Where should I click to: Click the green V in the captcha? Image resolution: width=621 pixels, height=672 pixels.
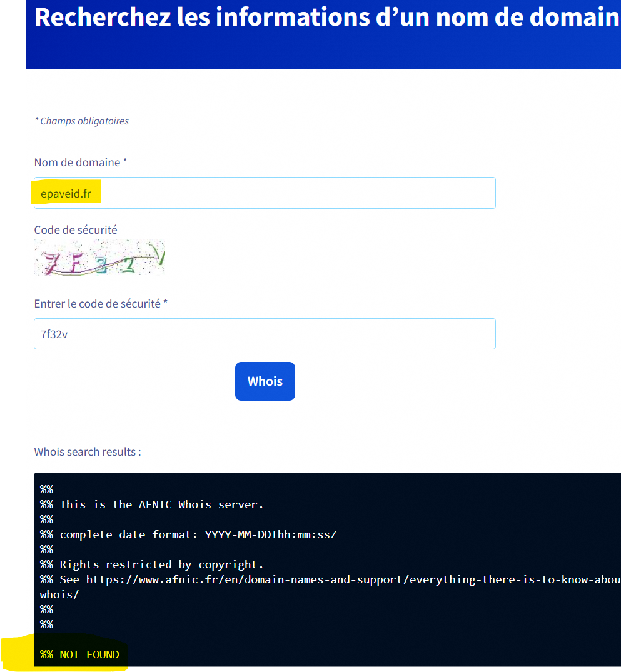pyautogui.click(x=159, y=256)
